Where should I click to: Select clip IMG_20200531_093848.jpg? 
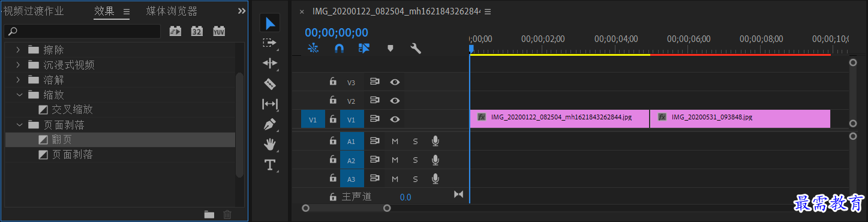pos(740,118)
